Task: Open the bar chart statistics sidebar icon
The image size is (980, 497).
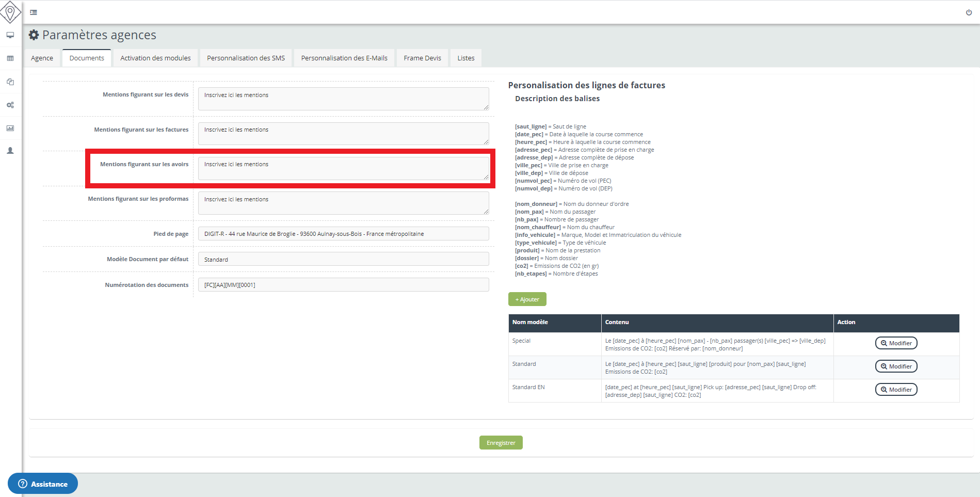Action: click(x=10, y=128)
